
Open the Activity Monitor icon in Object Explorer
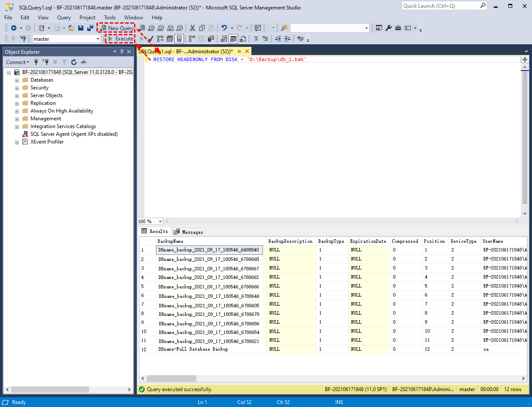pos(83,62)
